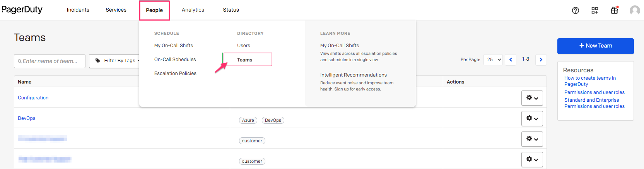
Task: Open the Filter By Tags dropdown
Action: (x=116, y=61)
